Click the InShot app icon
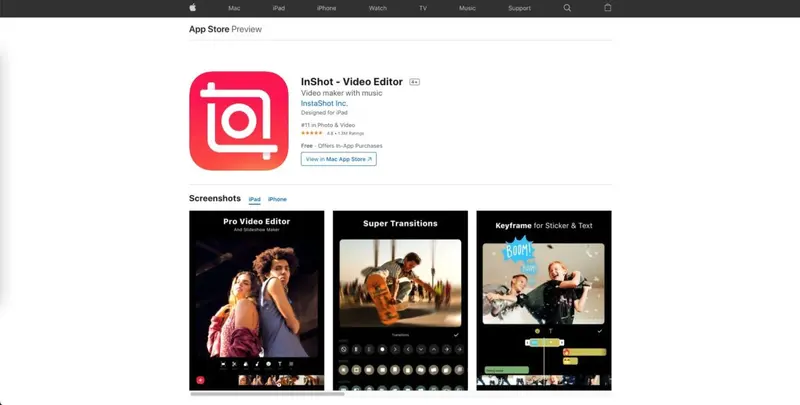This screenshot has height=405, width=800. point(239,120)
